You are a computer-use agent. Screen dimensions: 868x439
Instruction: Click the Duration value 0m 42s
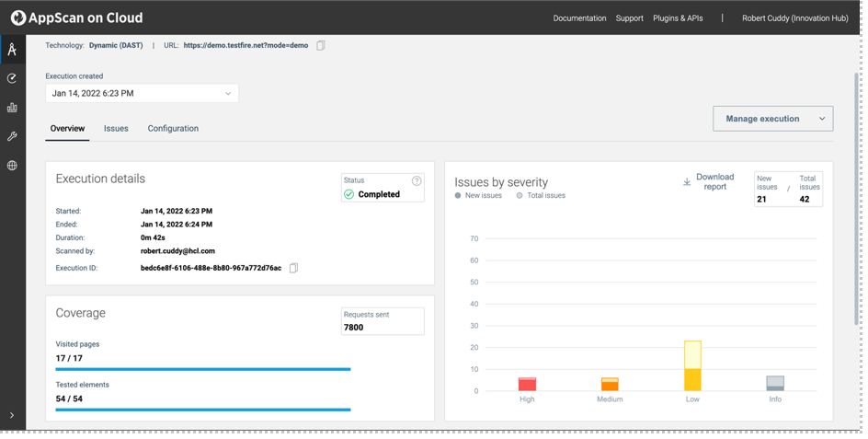tap(153, 237)
